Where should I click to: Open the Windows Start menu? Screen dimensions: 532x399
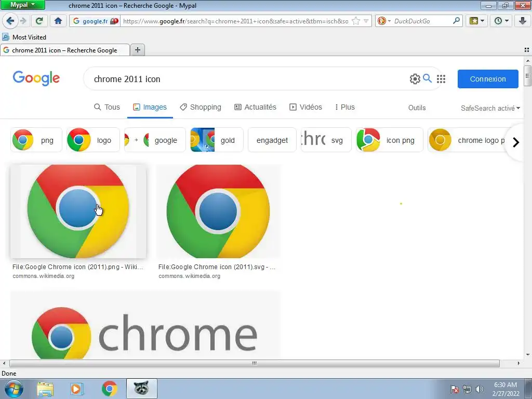point(14,389)
